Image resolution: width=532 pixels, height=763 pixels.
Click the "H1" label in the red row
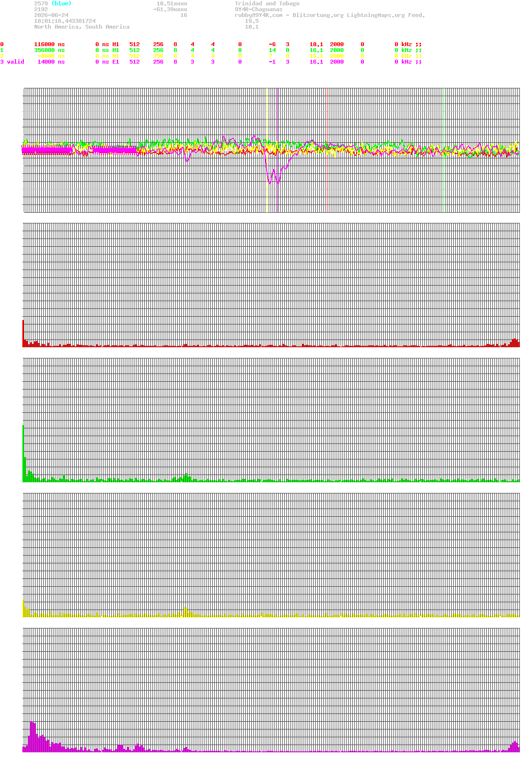tap(116, 44)
